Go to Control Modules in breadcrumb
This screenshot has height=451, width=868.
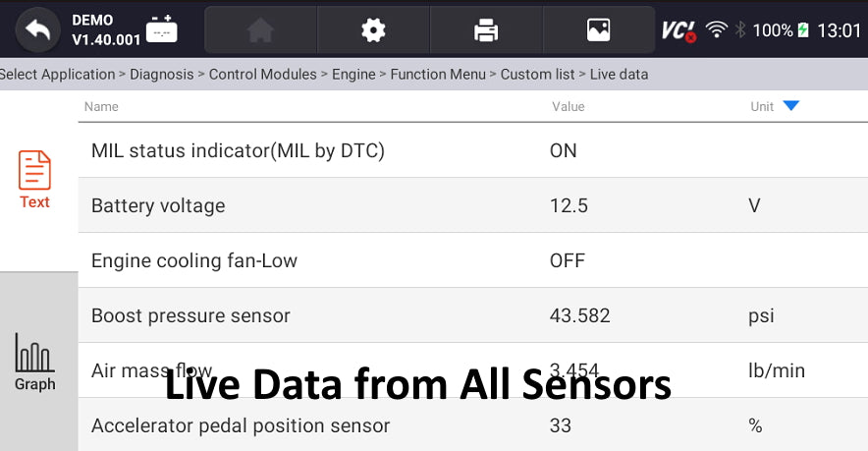[x=263, y=74]
